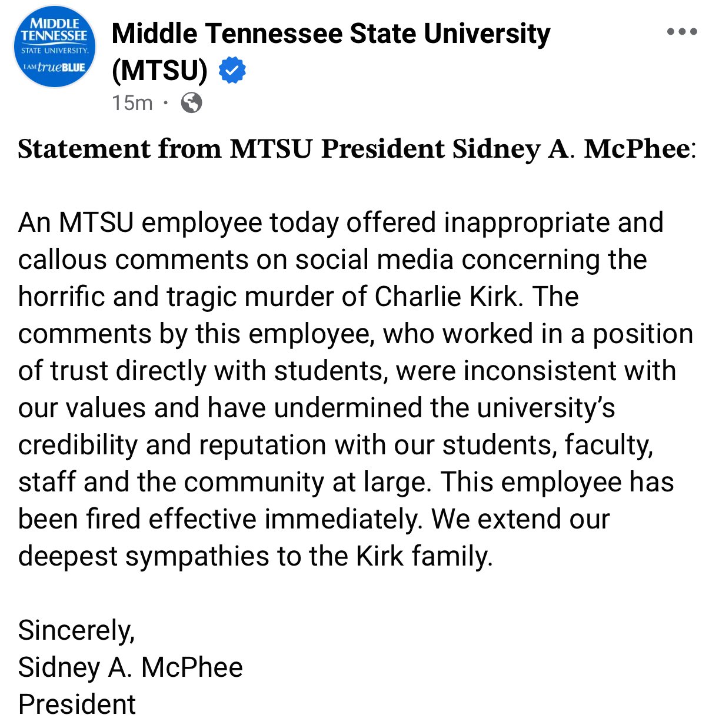Click the bold Statement from MTSU President heading
The width and height of the screenshot is (709, 728).
pyautogui.click(x=357, y=148)
